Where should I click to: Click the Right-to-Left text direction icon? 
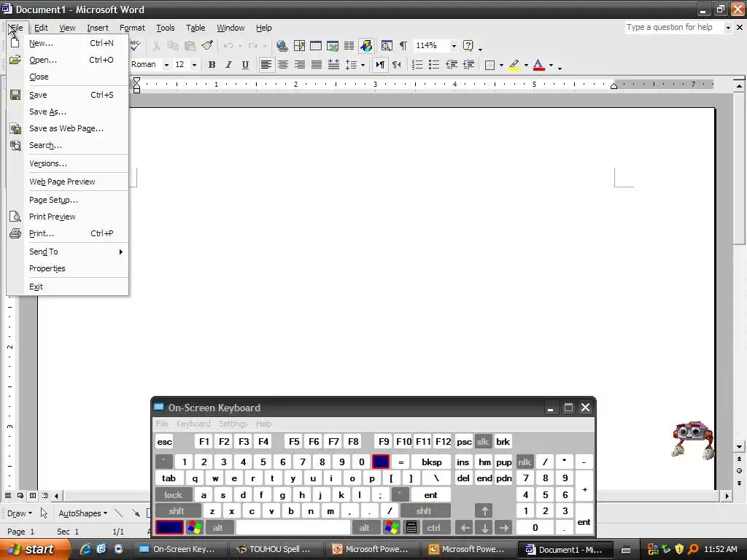tap(396, 65)
